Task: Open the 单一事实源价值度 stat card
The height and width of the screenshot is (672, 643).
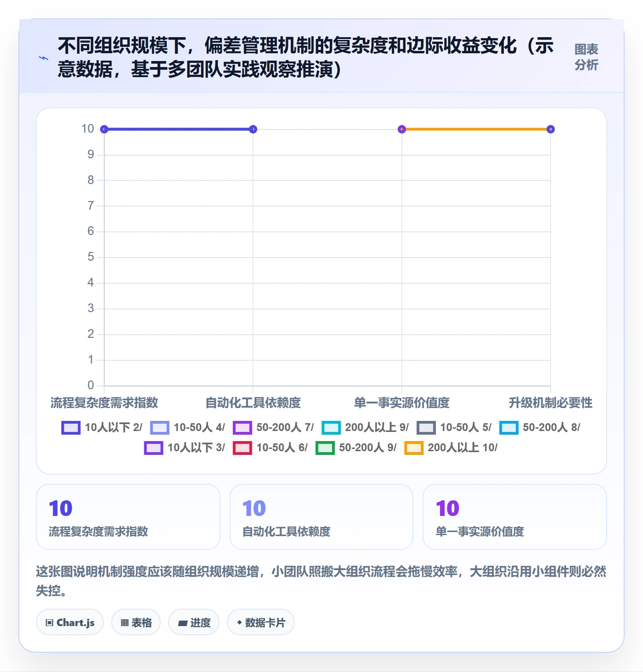Action: (x=515, y=517)
